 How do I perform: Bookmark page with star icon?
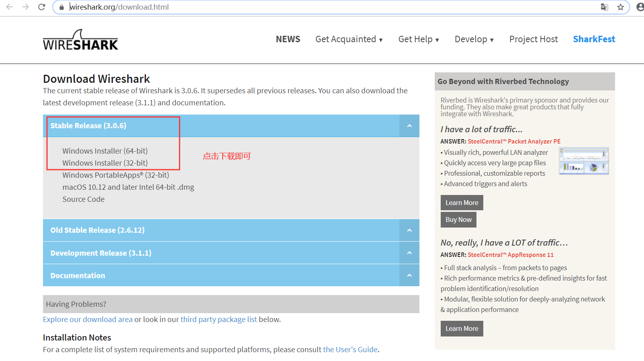click(x=621, y=7)
